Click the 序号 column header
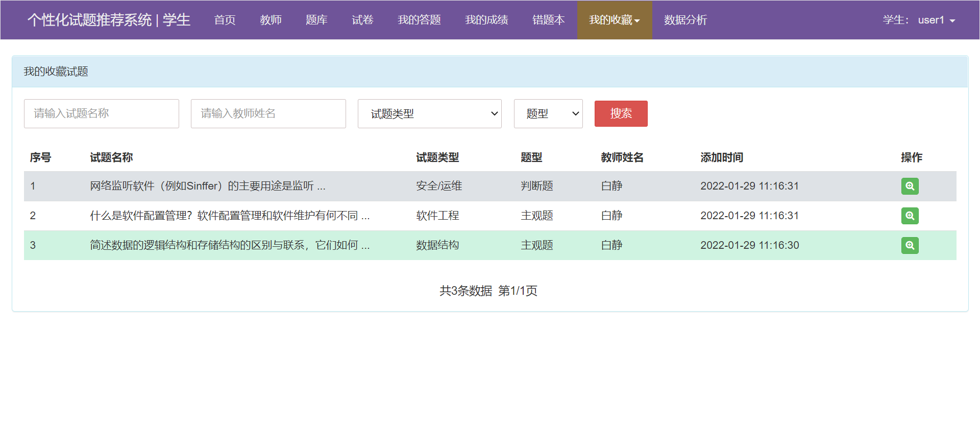 pyautogui.click(x=40, y=157)
